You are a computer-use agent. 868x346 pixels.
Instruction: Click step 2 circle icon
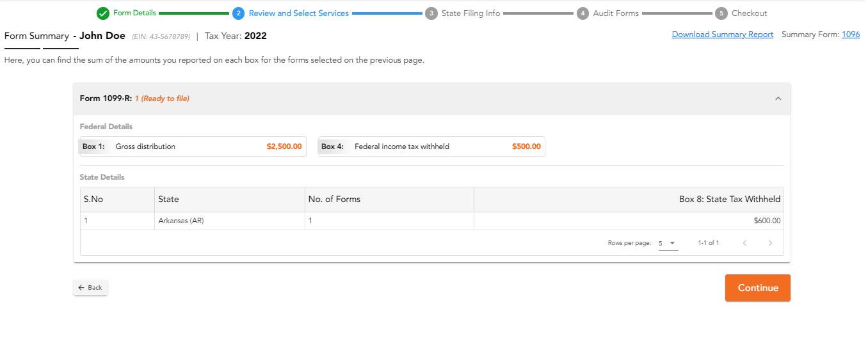239,13
